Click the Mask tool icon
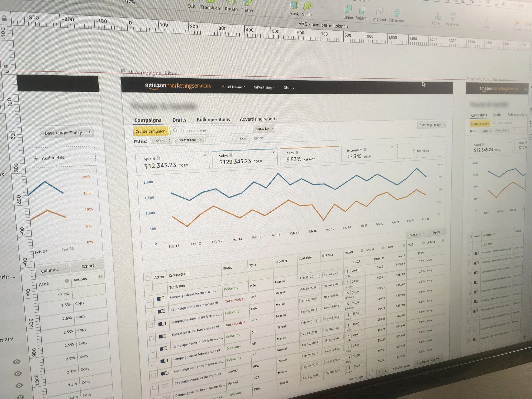The height and width of the screenshot is (399, 532). click(x=294, y=5)
